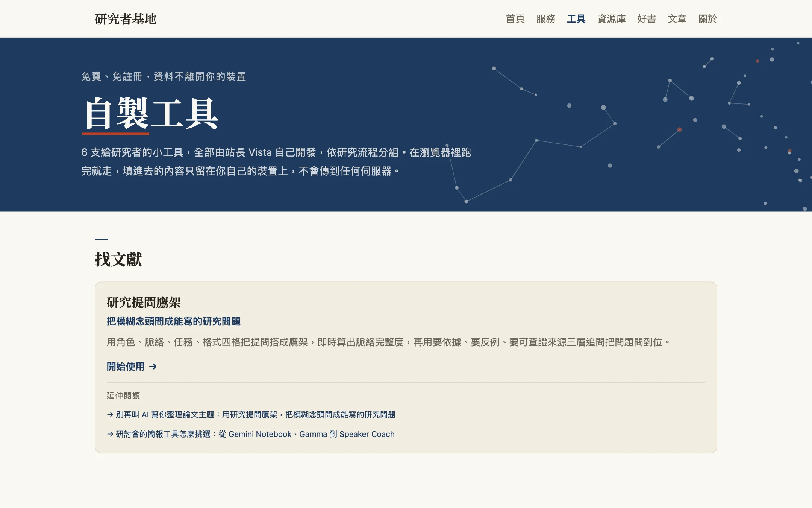Viewport: 812px width, 508px height.
Task: Click the subtitle 把模糊念頭問成能寫的研究問題
Action: pos(174,321)
